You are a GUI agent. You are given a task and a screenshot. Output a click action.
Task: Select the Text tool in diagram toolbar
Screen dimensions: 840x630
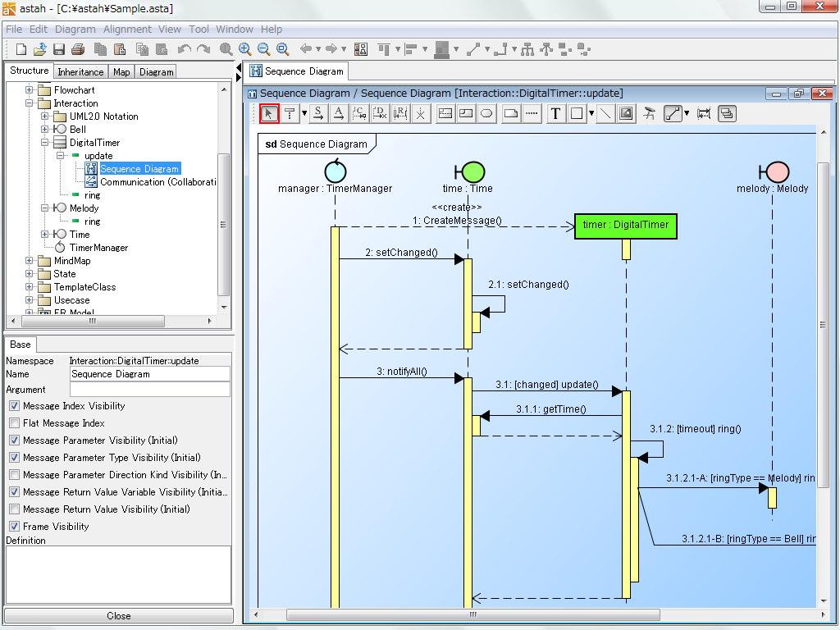[555, 114]
